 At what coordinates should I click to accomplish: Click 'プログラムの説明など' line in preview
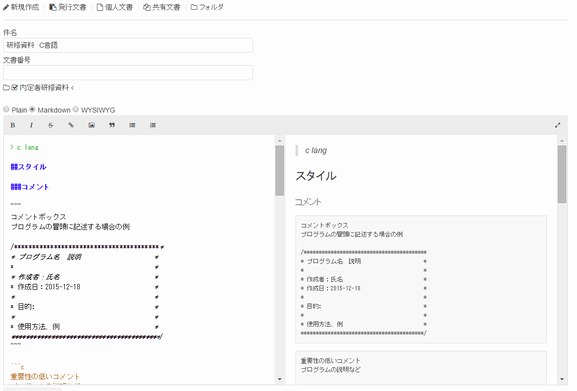coord(330,370)
